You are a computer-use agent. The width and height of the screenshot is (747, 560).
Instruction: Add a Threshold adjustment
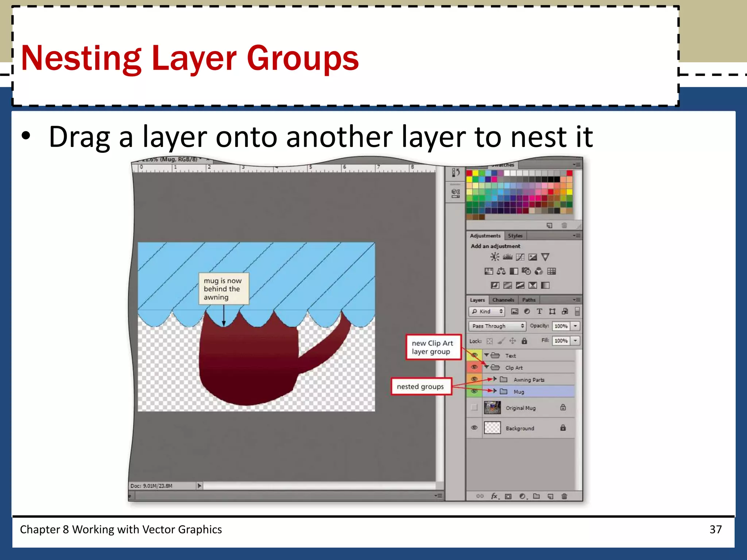tap(520, 285)
